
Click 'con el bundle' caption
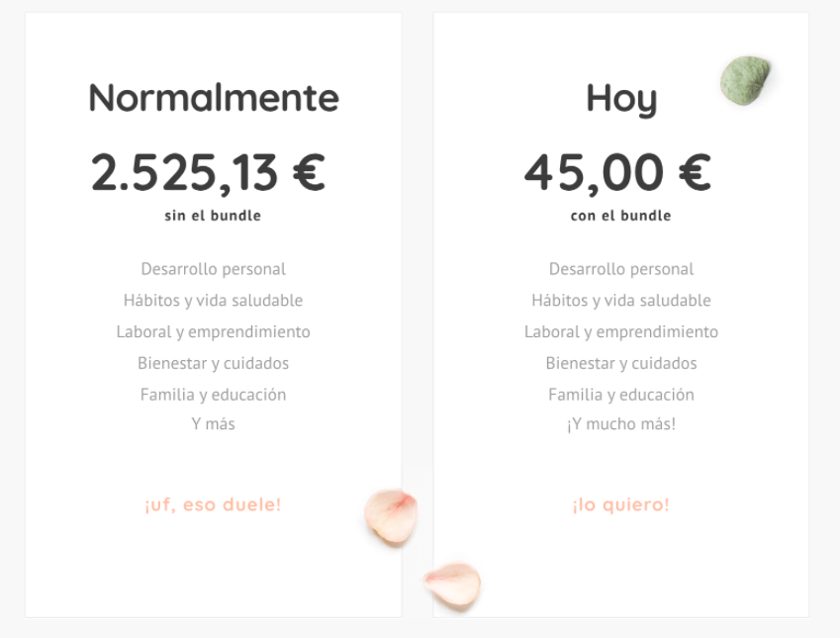(x=621, y=216)
